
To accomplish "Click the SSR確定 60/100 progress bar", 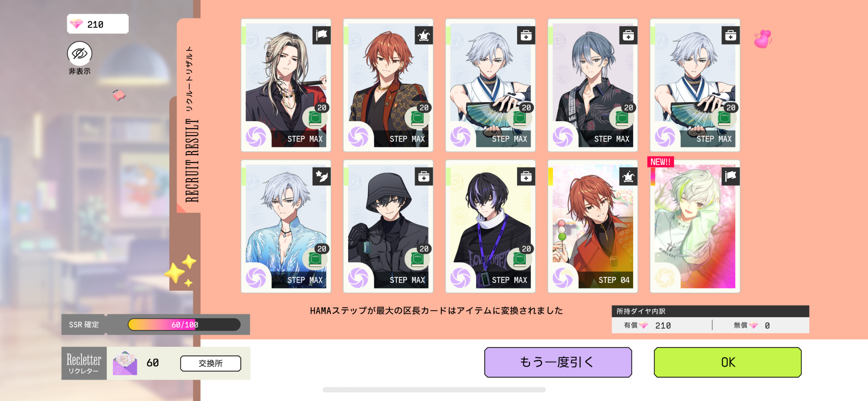I will (184, 324).
